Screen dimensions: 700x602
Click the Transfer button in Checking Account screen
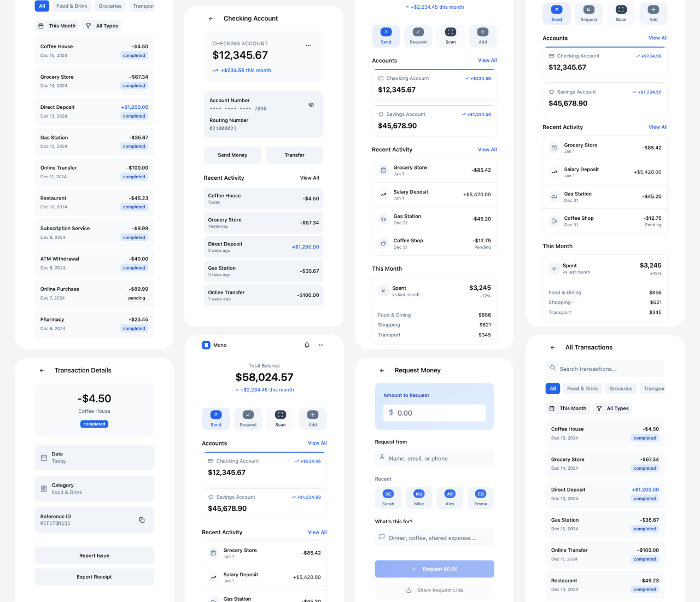[x=294, y=155]
